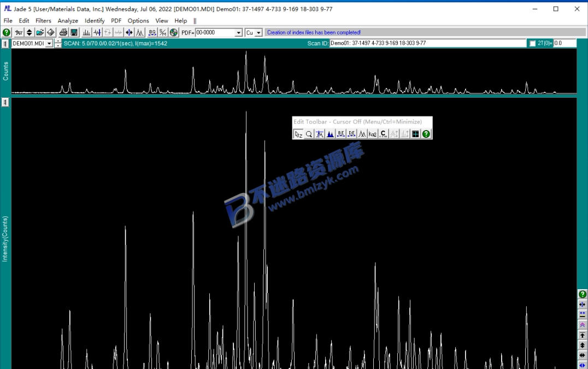The image size is (588, 369).
Task: Click the small handle button left of DEMO01.MDI
Action: pyautogui.click(x=5, y=44)
